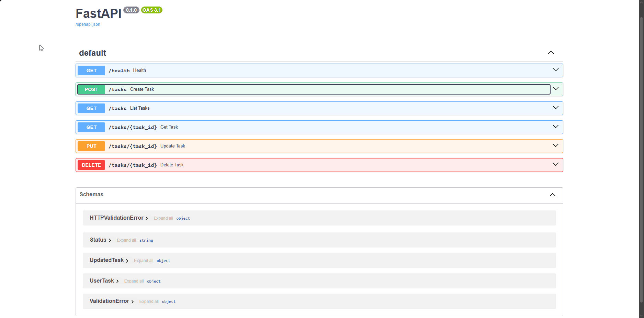Expand GET /health chevron arrow
Viewport: 644px width, 318px height.
click(555, 70)
